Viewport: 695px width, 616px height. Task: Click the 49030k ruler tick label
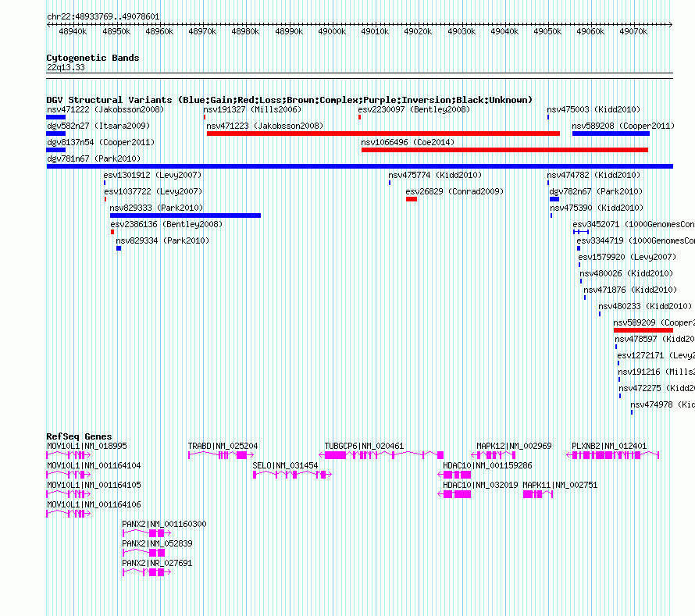pyautogui.click(x=462, y=31)
